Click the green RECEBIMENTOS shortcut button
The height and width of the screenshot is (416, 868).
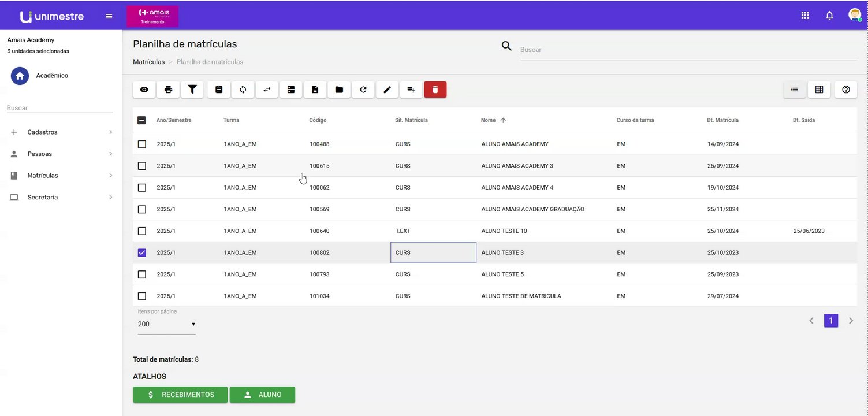(x=180, y=395)
